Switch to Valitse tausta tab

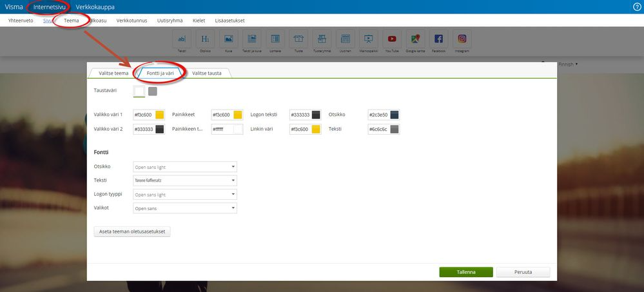[206, 73]
